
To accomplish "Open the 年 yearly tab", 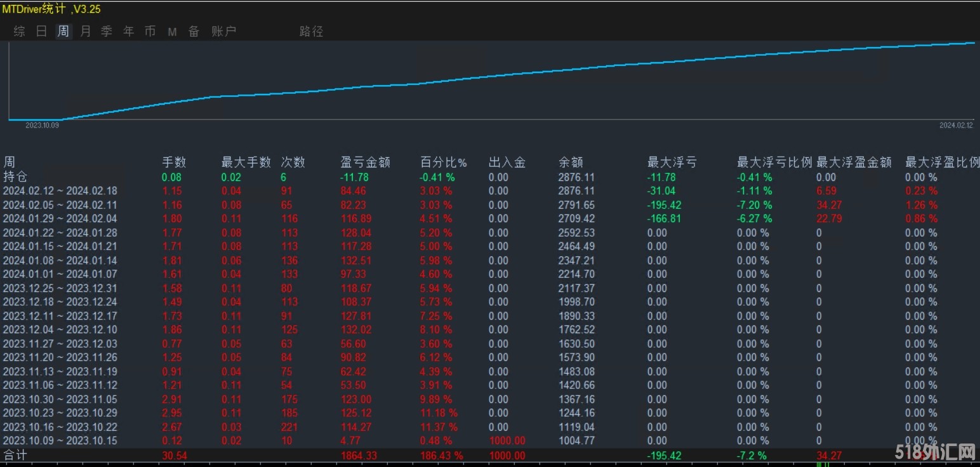I will pos(129,31).
